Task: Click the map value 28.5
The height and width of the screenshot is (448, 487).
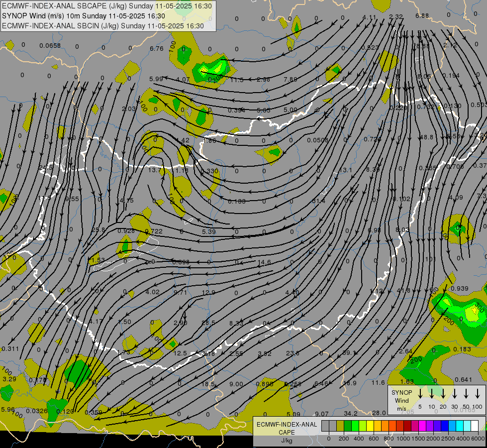Action: click(208, 323)
